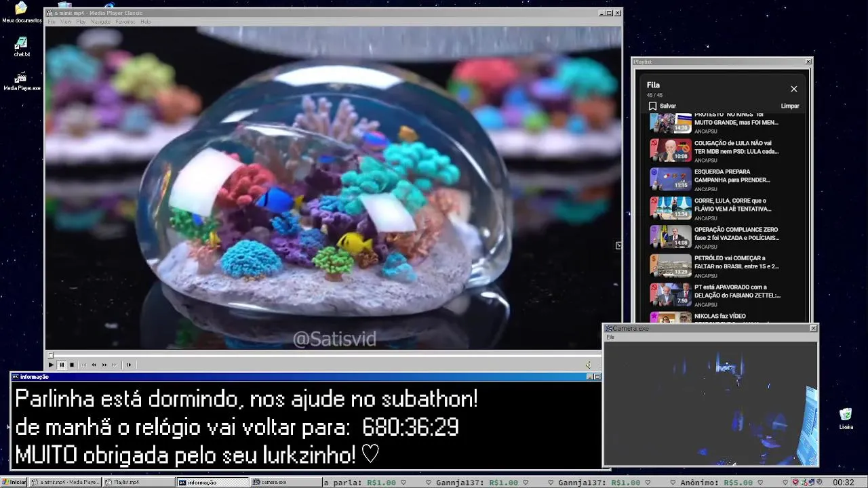
Task: Maximize the Media Player Classic window
Action: pyautogui.click(x=609, y=13)
